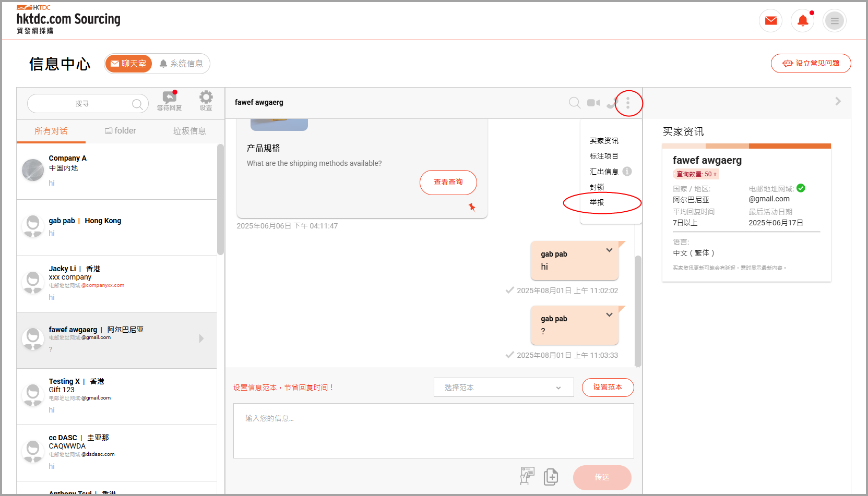Click the 查询数量: 50+ badge
The image size is (868, 496).
(x=696, y=174)
